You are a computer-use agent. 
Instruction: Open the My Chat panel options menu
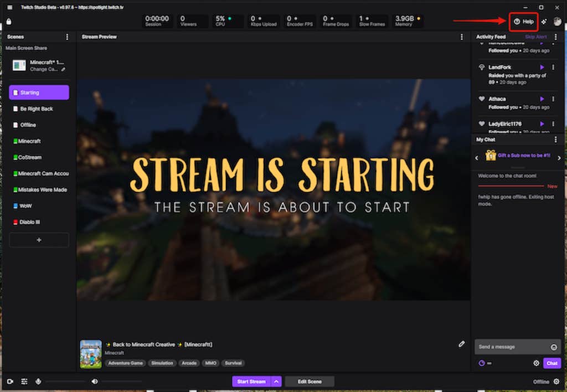coord(556,140)
